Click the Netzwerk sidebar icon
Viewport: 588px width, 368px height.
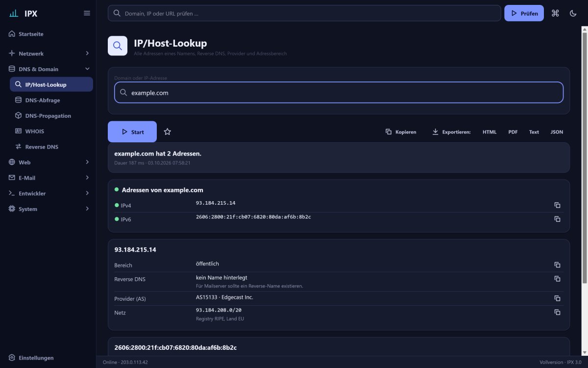pyautogui.click(x=12, y=53)
